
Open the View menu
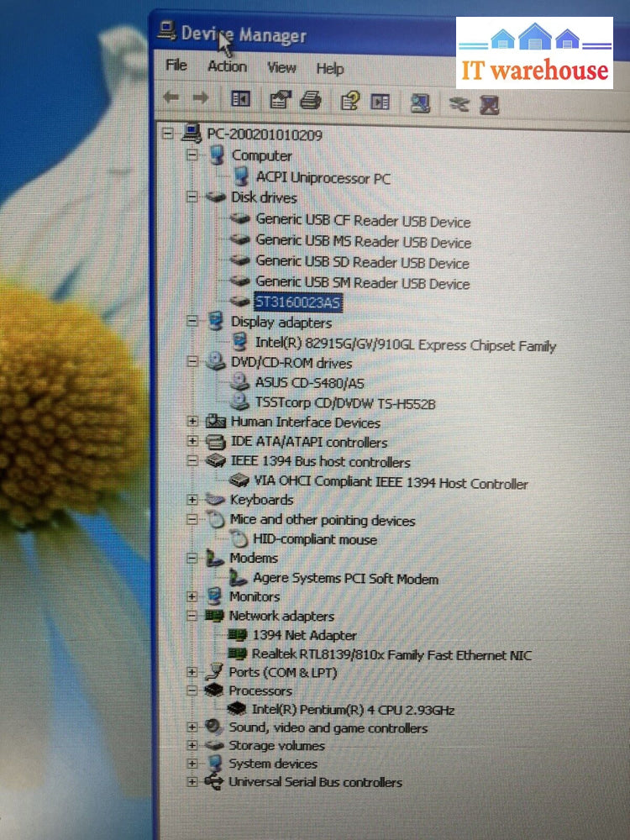[x=281, y=67]
